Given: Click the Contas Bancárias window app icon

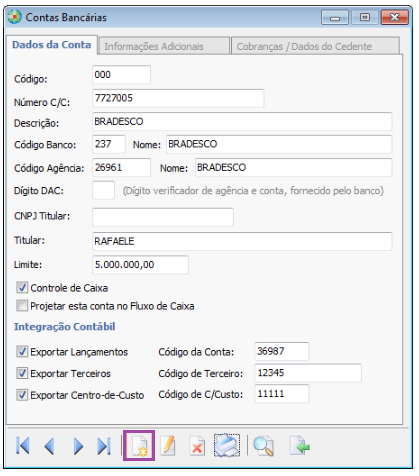Looking at the screenshot, I should [14, 17].
